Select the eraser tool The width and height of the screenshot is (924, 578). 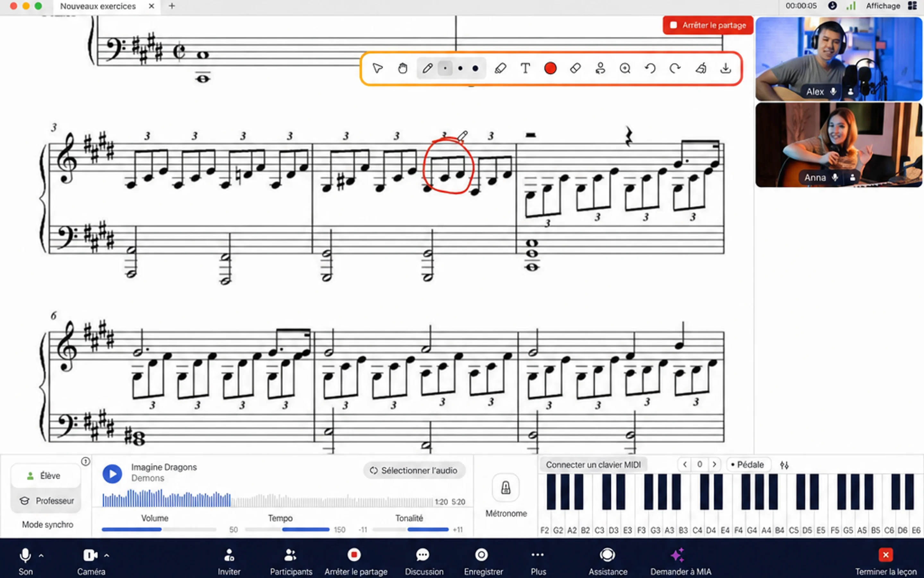tap(575, 68)
